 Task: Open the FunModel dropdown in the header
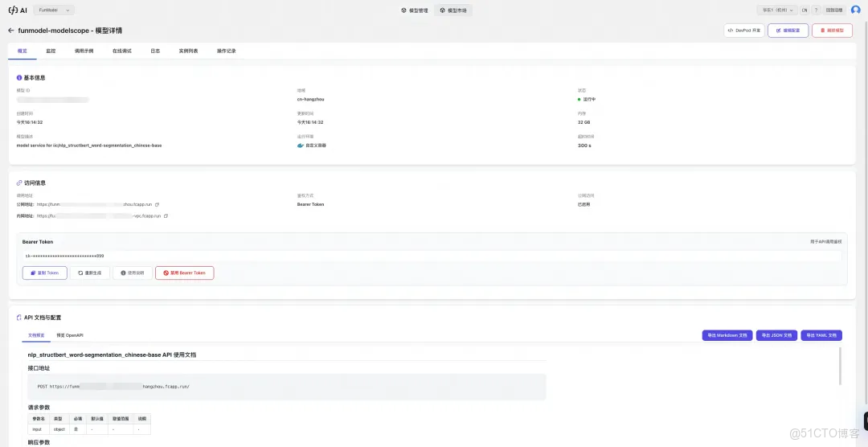pos(54,10)
